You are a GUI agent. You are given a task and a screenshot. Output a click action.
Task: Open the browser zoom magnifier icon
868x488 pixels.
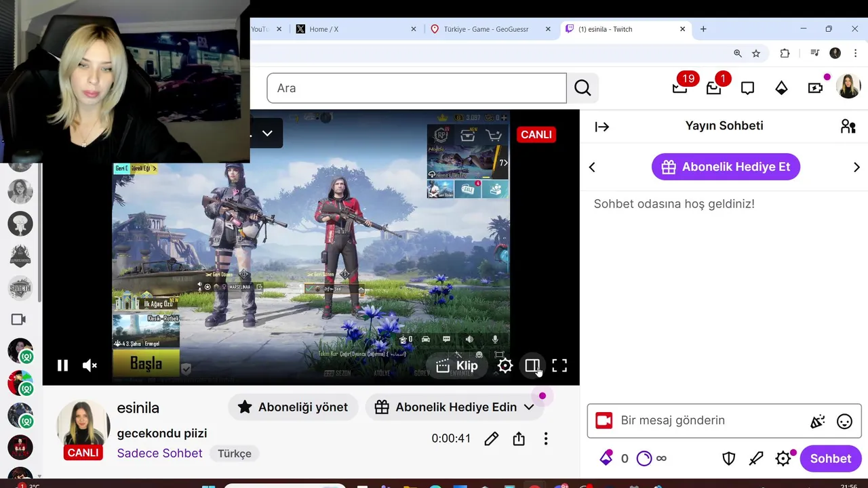pyautogui.click(x=738, y=53)
